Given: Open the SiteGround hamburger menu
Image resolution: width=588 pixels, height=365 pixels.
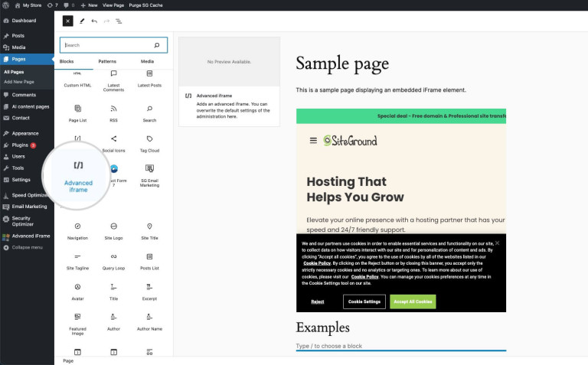Looking at the screenshot, I should click(x=313, y=141).
